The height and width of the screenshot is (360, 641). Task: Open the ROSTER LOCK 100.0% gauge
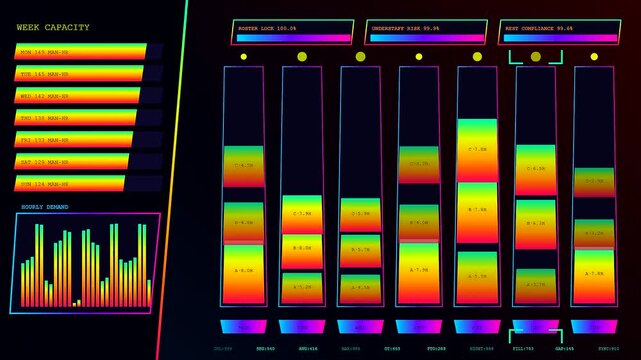[x=292, y=32]
